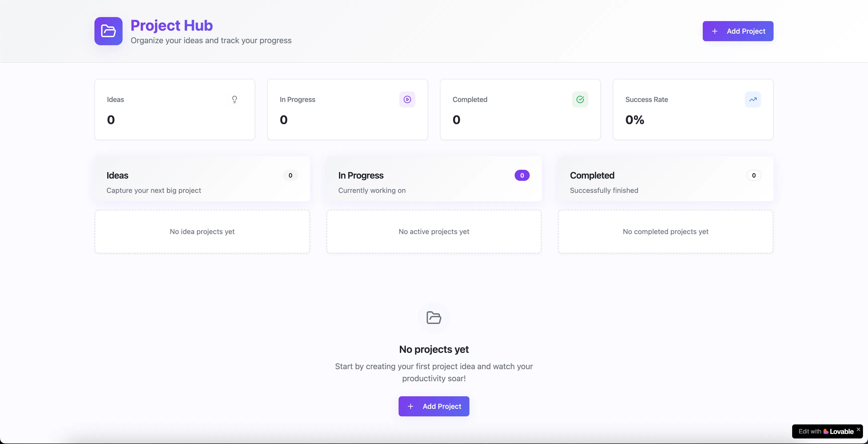Select the Success Rate 0% value
Viewport: 868px width, 444px height.
635,120
